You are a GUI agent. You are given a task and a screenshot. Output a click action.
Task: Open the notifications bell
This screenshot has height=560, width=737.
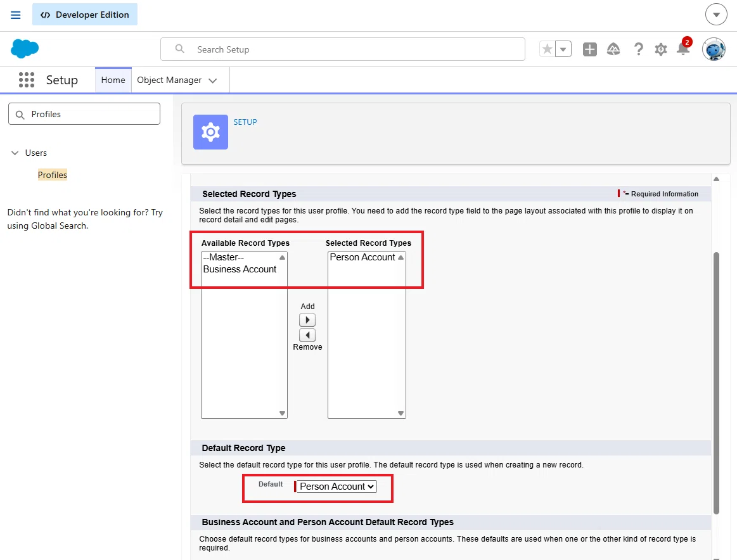tap(683, 49)
